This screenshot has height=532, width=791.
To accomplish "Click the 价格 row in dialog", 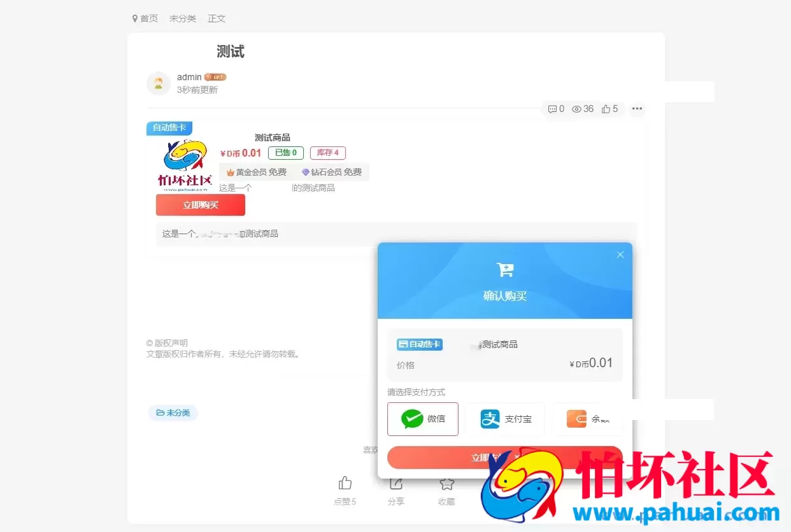I will coord(505,364).
